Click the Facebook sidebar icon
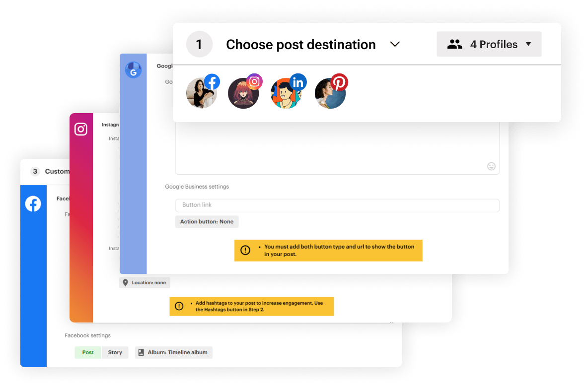588x387 pixels. click(33, 204)
